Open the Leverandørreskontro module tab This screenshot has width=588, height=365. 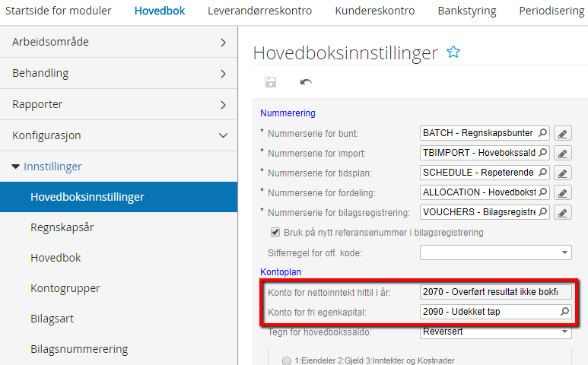[259, 11]
